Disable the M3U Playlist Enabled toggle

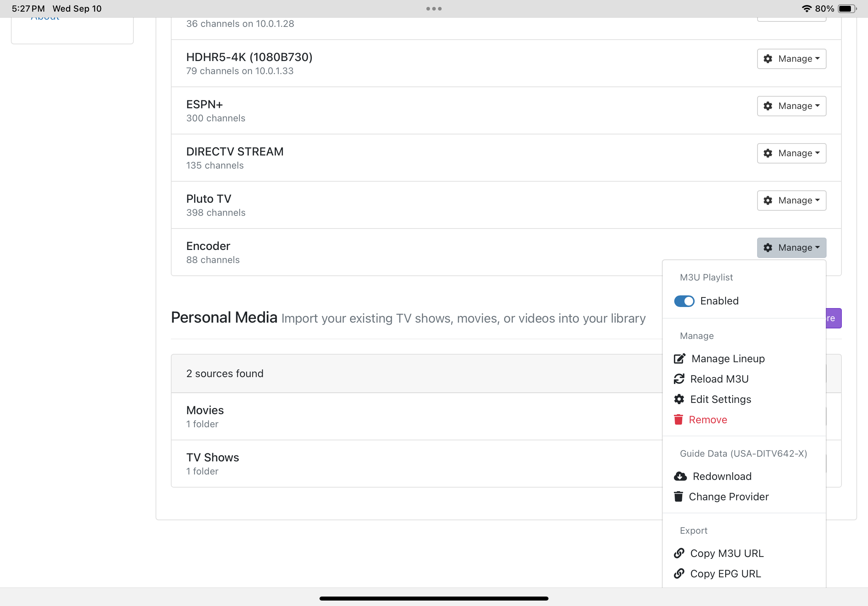684,301
